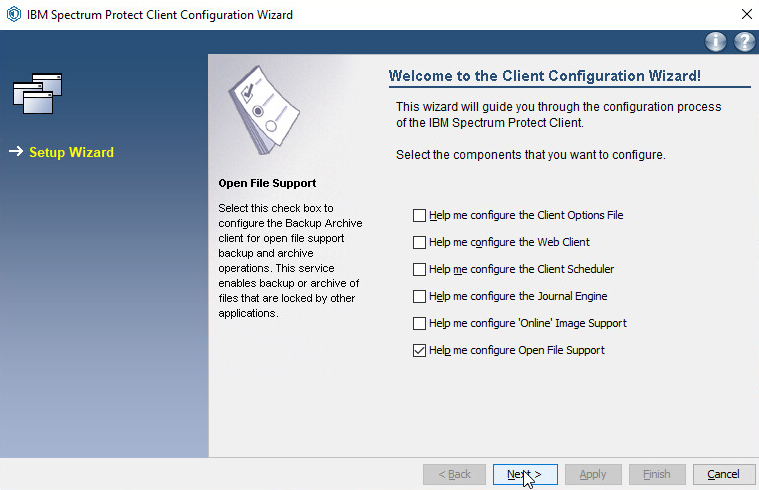The width and height of the screenshot is (759, 490).
Task: Uncheck the Open File Support checkbox
Action: click(x=419, y=350)
